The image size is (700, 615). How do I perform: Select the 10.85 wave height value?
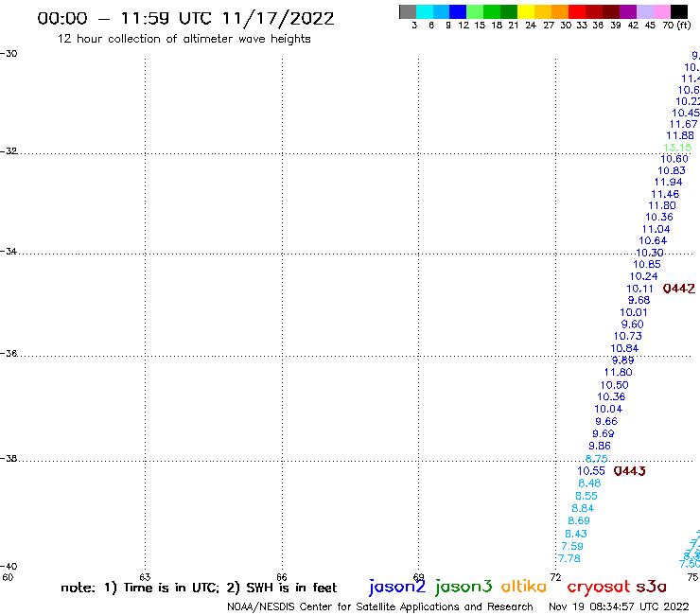click(647, 264)
